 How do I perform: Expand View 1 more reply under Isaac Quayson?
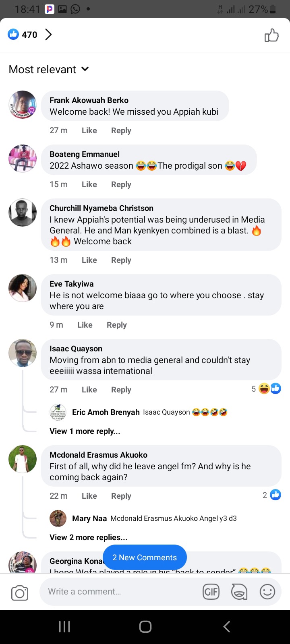click(x=85, y=431)
